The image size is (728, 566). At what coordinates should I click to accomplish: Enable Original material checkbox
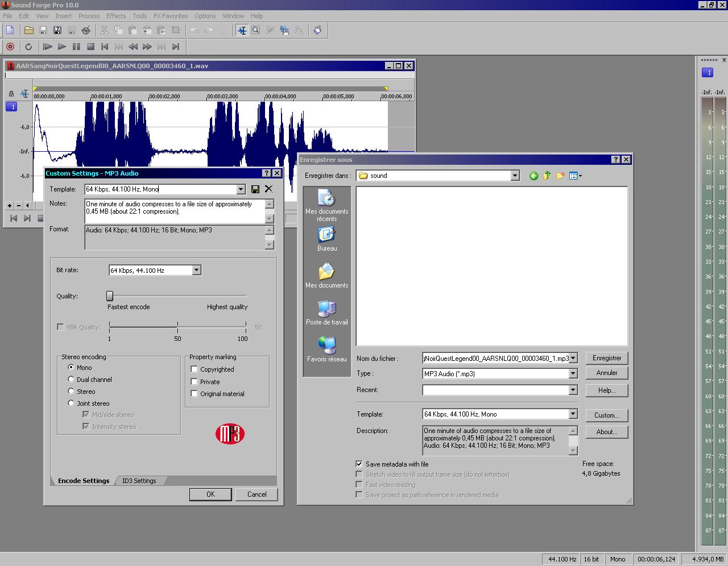194,393
